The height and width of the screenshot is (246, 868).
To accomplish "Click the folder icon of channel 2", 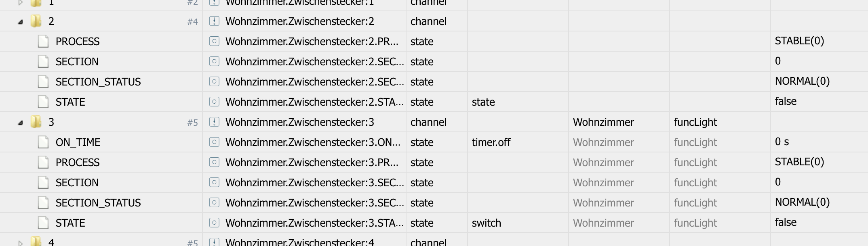I will pyautogui.click(x=36, y=21).
